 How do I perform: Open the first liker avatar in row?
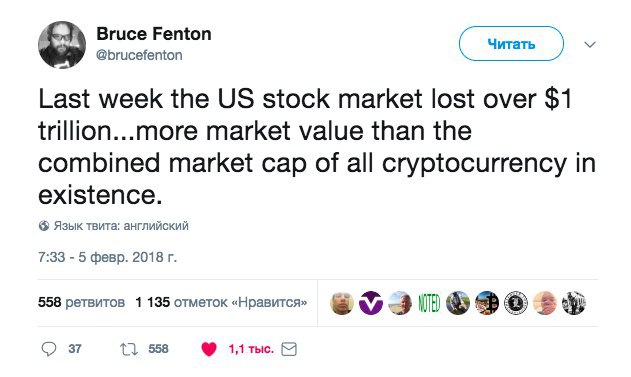coord(342,303)
